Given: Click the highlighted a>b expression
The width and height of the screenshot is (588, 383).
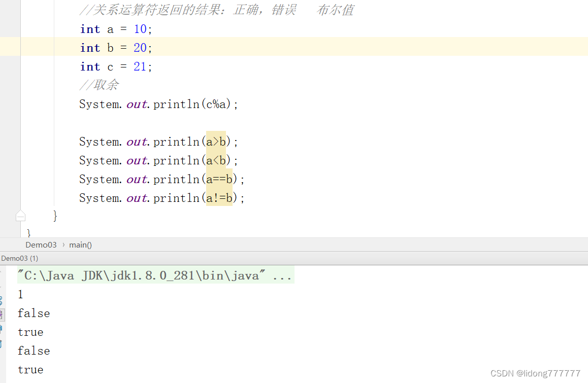Looking at the screenshot, I should point(216,142).
